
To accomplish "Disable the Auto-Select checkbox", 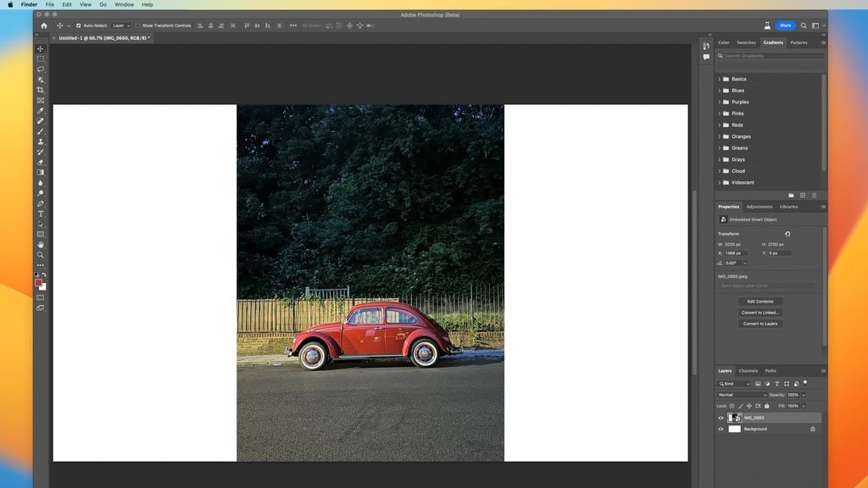I will [78, 25].
